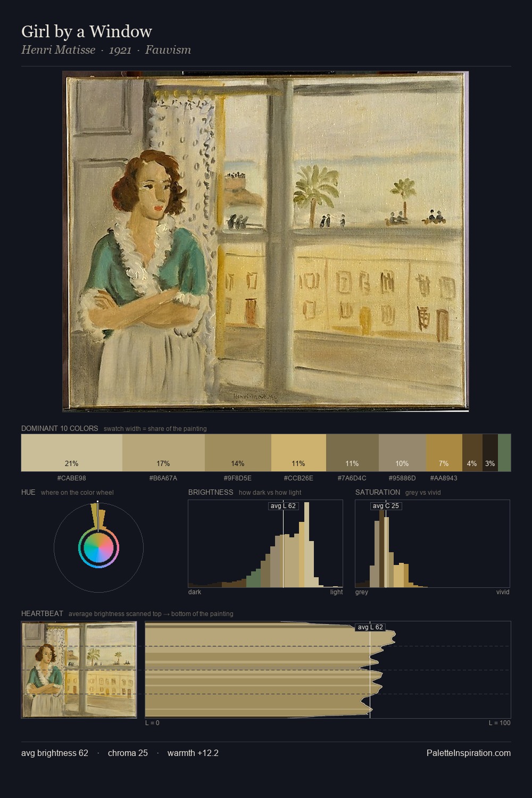Click the hex code text #AA8943
The width and height of the screenshot is (532, 798).
point(444,478)
